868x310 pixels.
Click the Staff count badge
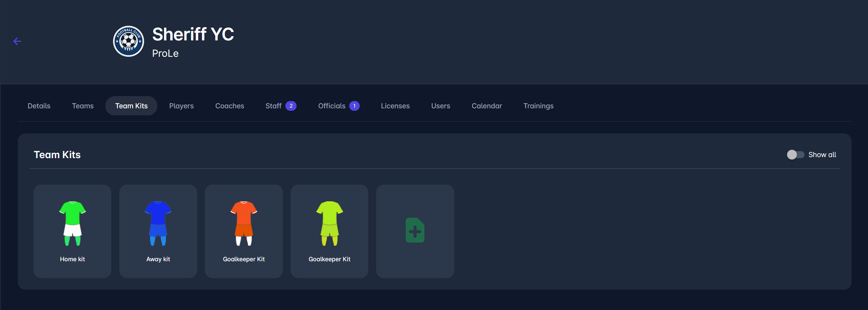point(291,106)
